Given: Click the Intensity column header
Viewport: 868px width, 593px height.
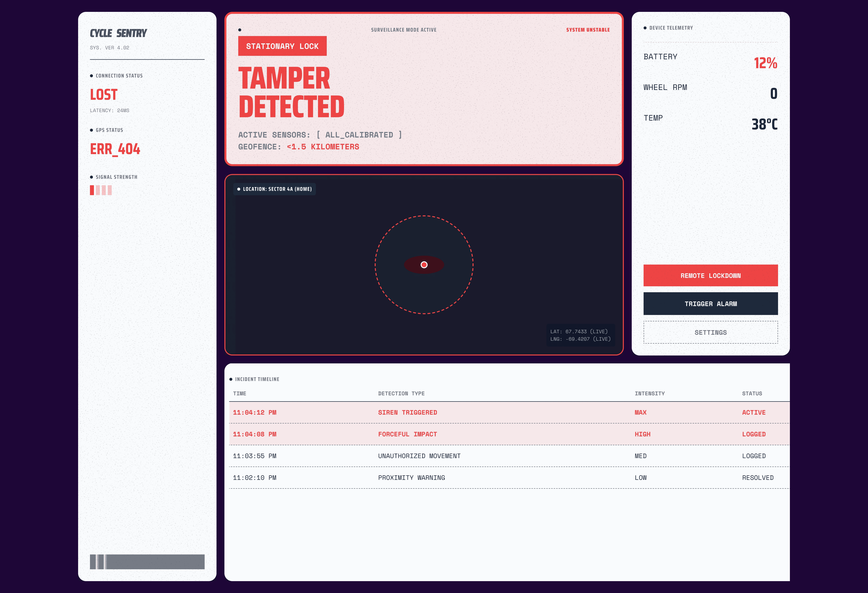Looking at the screenshot, I should [650, 394].
